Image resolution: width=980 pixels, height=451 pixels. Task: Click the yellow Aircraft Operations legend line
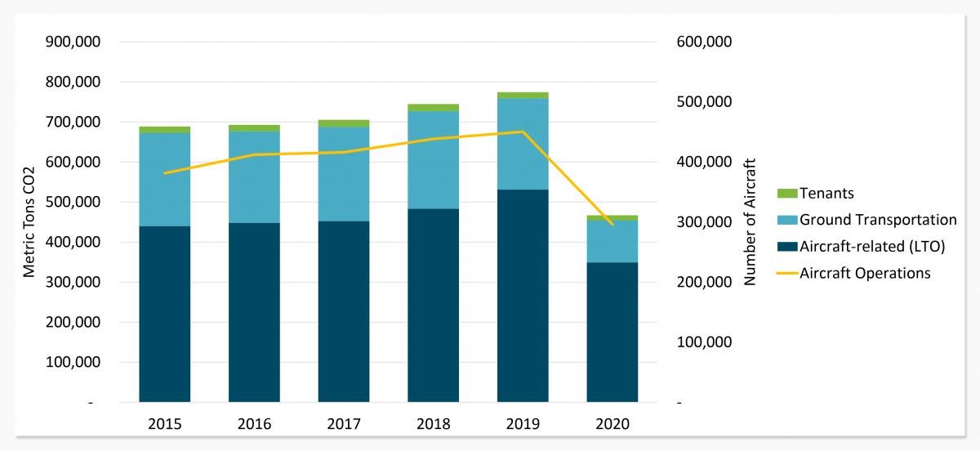788,274
